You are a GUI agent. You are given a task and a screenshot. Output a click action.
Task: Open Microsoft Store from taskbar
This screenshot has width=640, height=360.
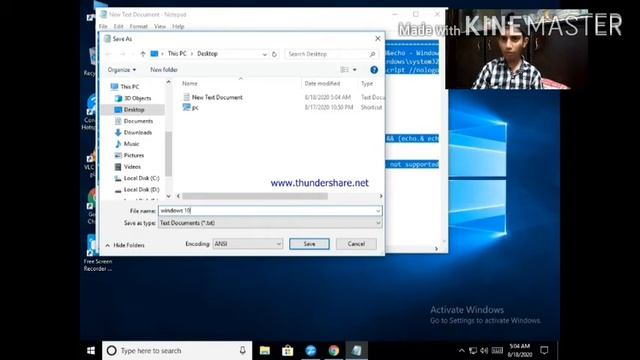[x=288, y=350]
